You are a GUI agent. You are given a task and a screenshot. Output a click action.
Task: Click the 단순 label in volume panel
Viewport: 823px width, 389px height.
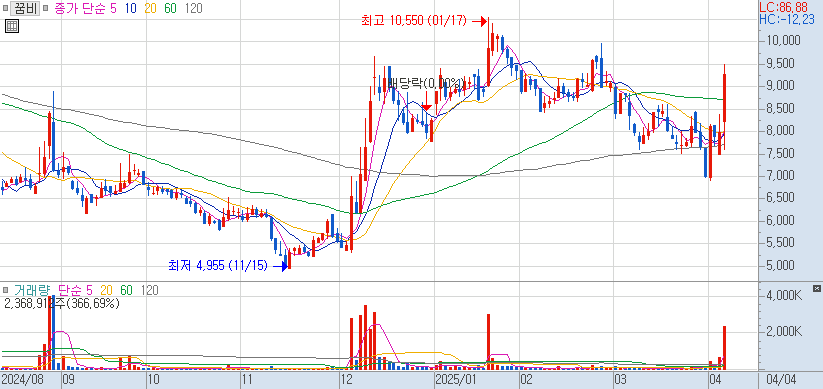click(70, 289)
